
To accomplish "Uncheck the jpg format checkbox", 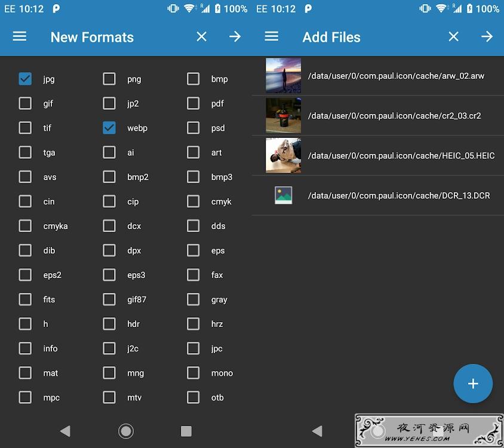I will coord(25,79).
